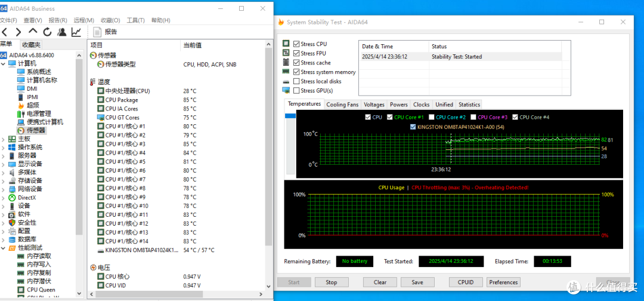644x301 pixels.
Task: Select 系统概述 in the tree
Action: tap(39, 72)
